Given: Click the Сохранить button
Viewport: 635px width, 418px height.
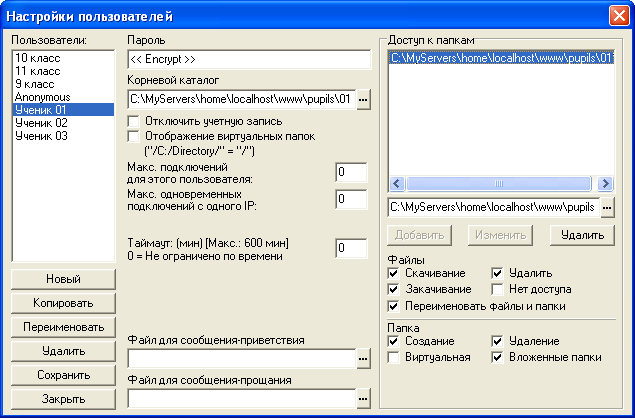Looking at the screenshot, I should click(63, 375).
